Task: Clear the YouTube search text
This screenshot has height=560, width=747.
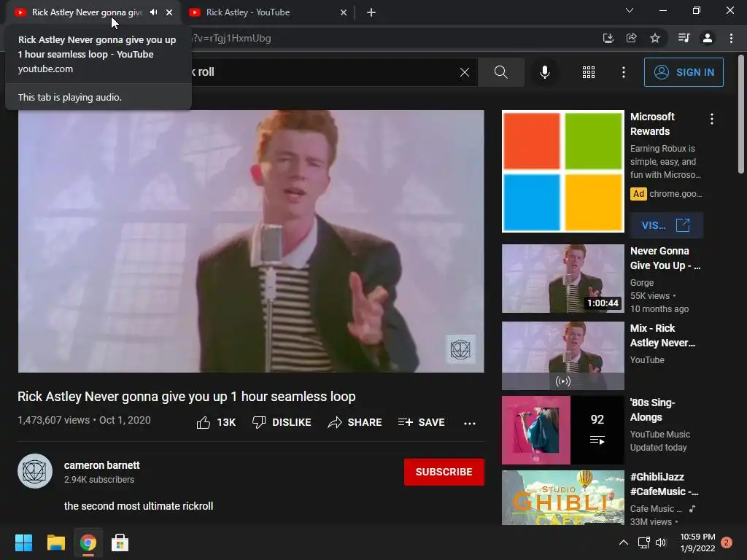Action: (465, 72)
